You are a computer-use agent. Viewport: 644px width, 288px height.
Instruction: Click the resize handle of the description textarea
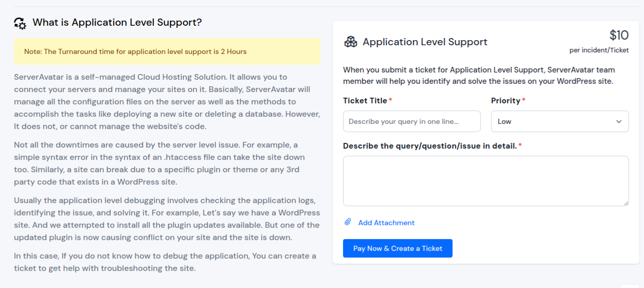tap(625, 203)
